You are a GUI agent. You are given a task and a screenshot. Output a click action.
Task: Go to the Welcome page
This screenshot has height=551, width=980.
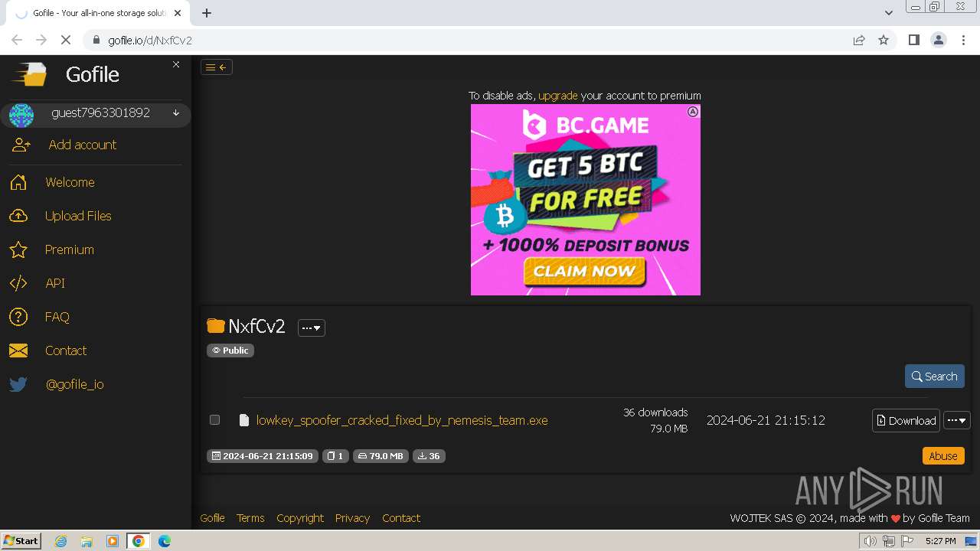[x=70, y=182]
